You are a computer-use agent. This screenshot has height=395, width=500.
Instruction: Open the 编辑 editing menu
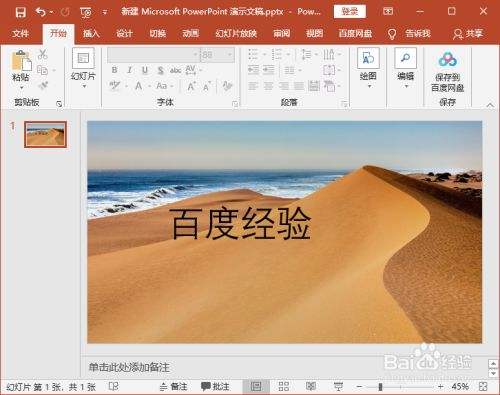point(405,68)
